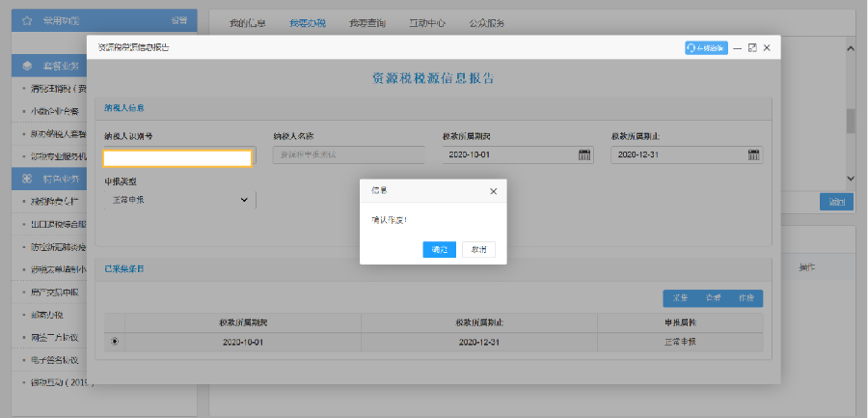Screen dimensions: 868x418
Task: Click the star icon beside 常用功能
Action: point(27,20)
